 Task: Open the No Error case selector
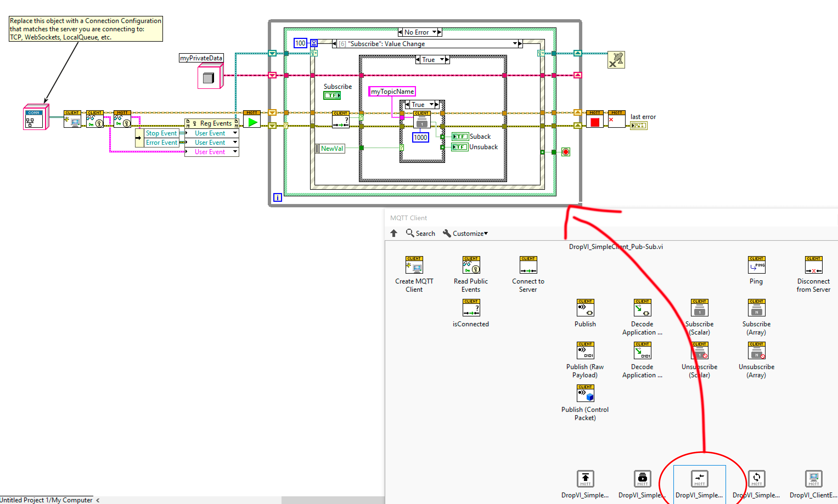coord(434,32)
